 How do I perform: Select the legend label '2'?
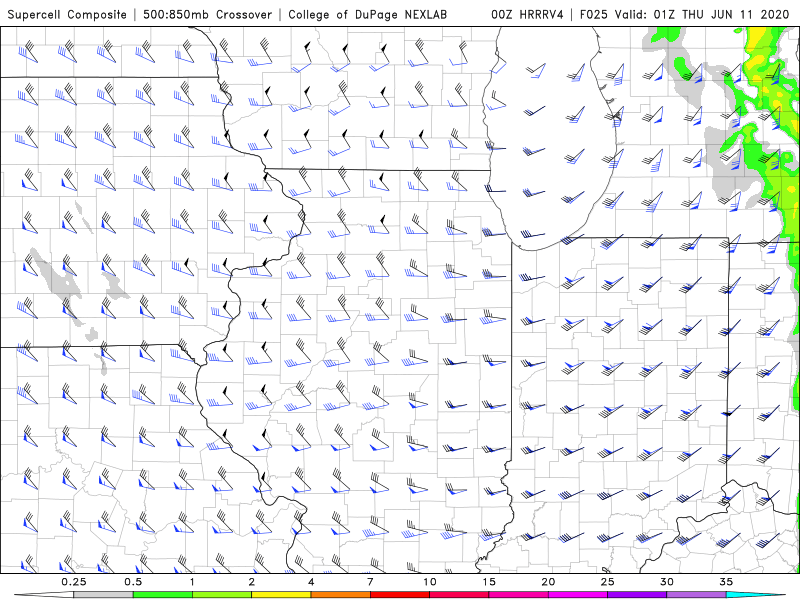pos(252,582)
